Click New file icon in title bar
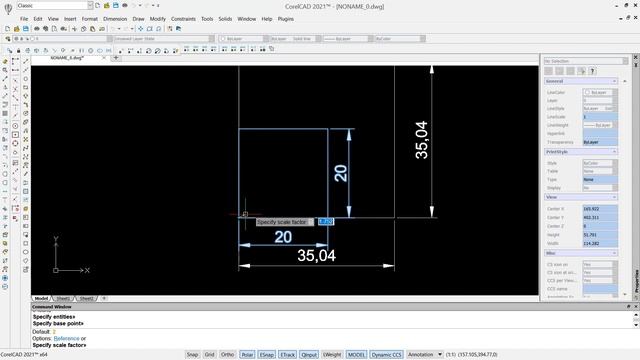640x360 pixels. pos(98,6)
